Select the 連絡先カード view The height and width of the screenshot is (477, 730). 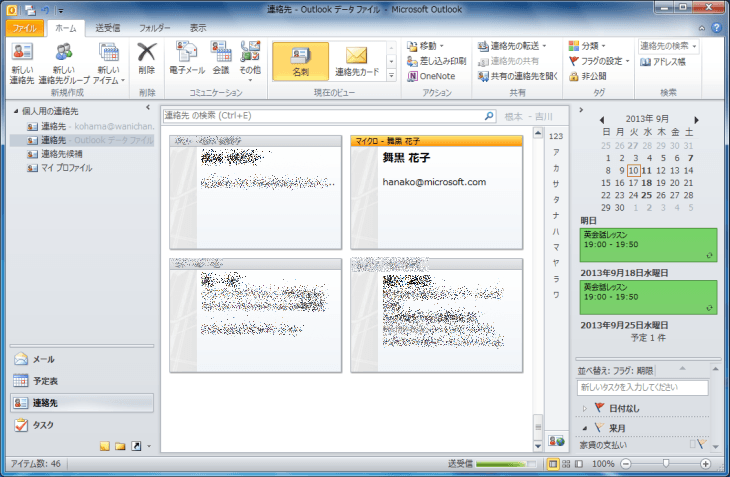click(357, 61)
